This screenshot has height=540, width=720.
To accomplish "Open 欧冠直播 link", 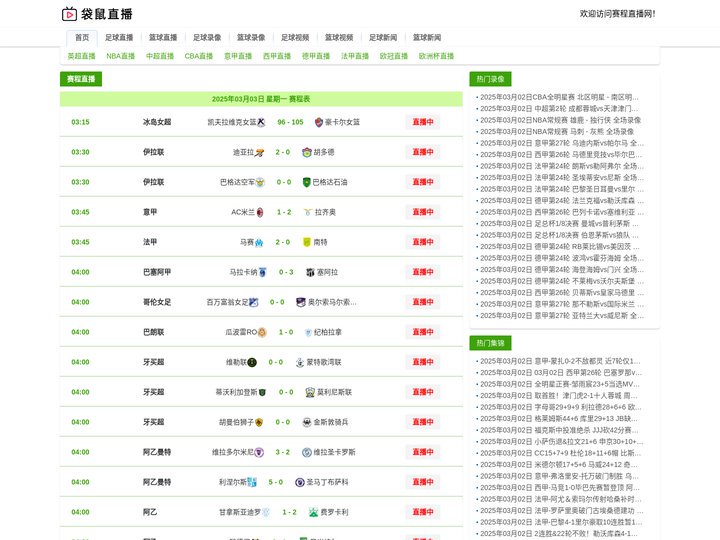I will point(394,56).
